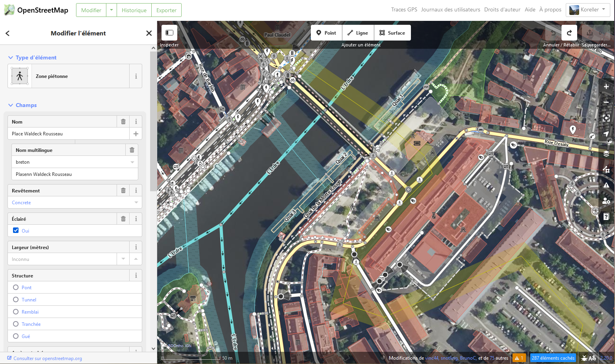
Task: Toggle the Inspecter side panel
Action: coord(169,33)
